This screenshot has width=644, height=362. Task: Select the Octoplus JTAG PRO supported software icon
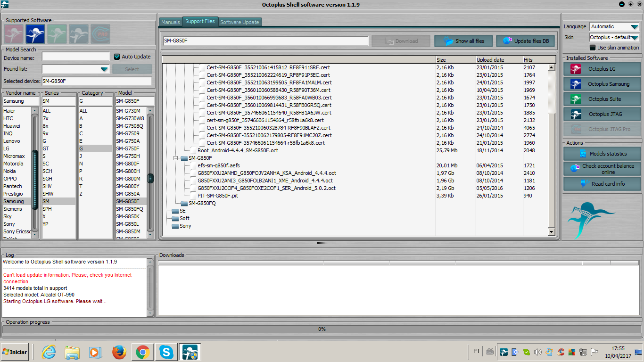(100, 34)
